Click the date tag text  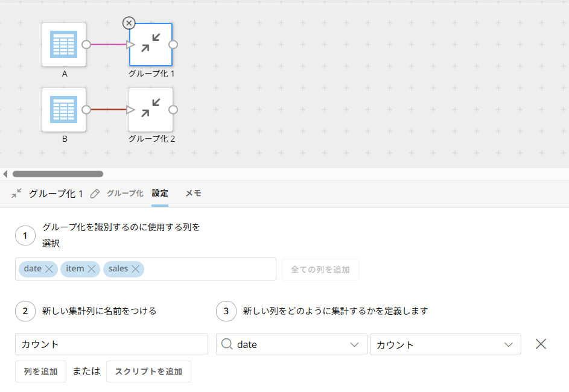pos(33,269)
